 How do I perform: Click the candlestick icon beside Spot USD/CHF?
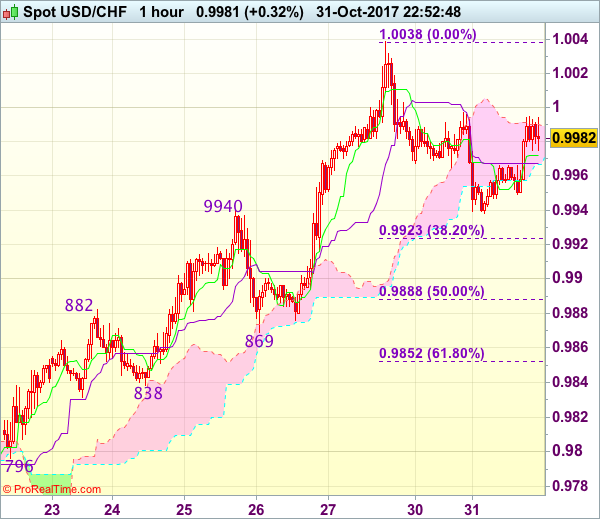pos(10,12)
